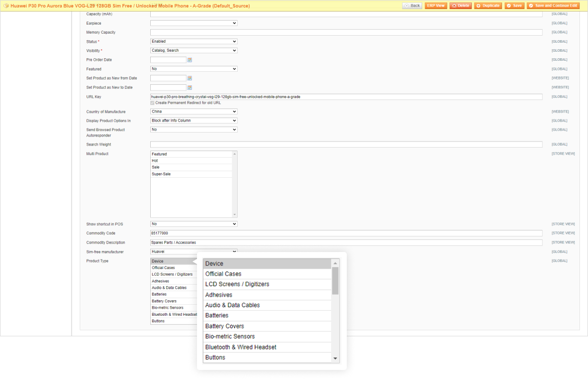The height and width of the screenshot is (380, 588).
Task: Expand the Visibility dropdown
Action: 193,51
